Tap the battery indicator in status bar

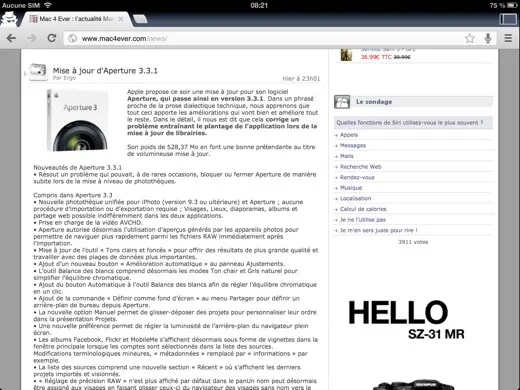click(512, 5)
